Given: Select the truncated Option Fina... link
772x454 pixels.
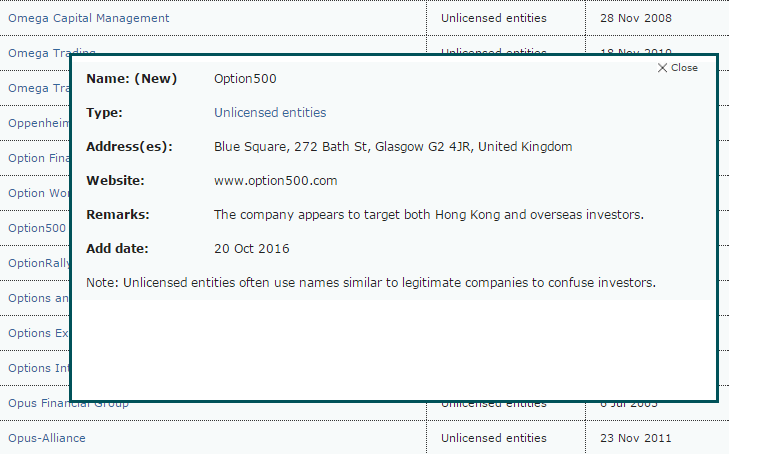Looking at the screenshot, I should [x=38, y=158].
